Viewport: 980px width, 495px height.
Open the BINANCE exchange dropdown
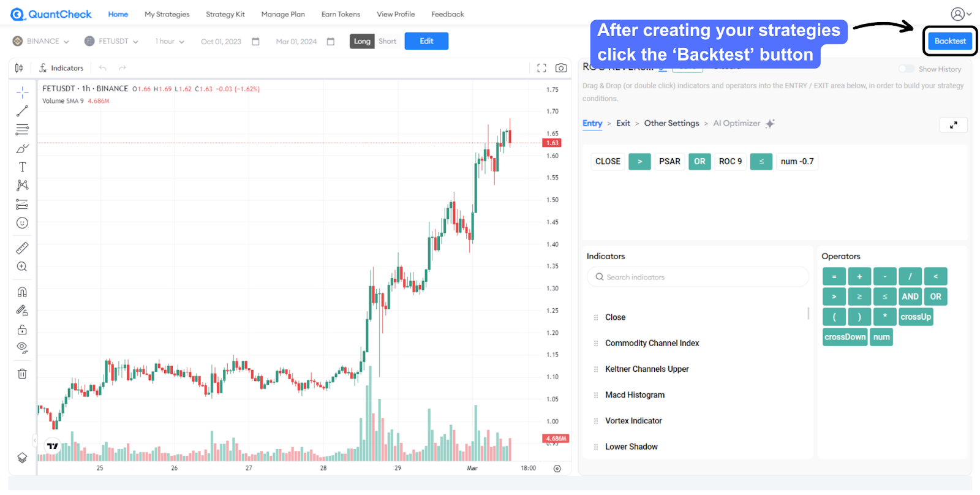(41, 41)
